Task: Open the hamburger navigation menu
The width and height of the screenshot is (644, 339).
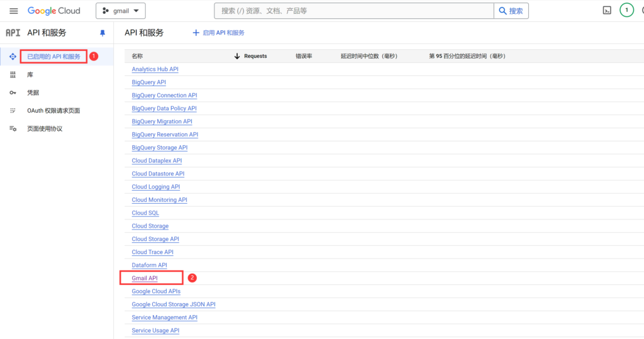Action: [14, 11]
